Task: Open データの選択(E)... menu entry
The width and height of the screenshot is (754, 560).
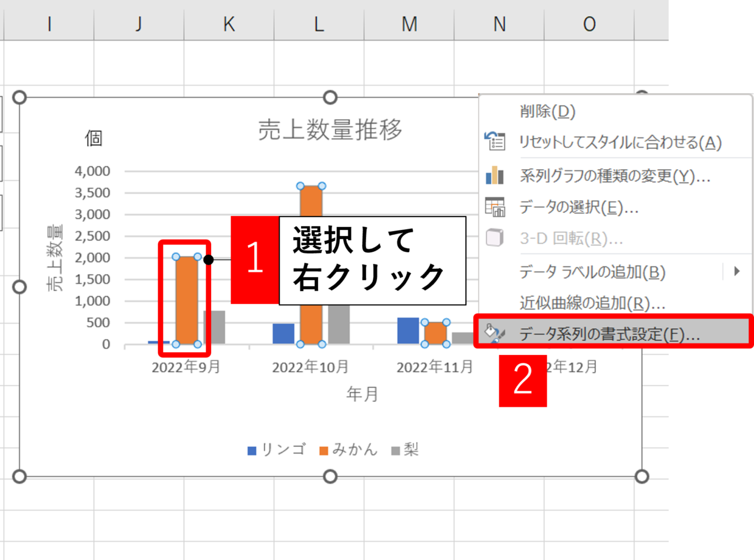Action: tap(579, 207)
